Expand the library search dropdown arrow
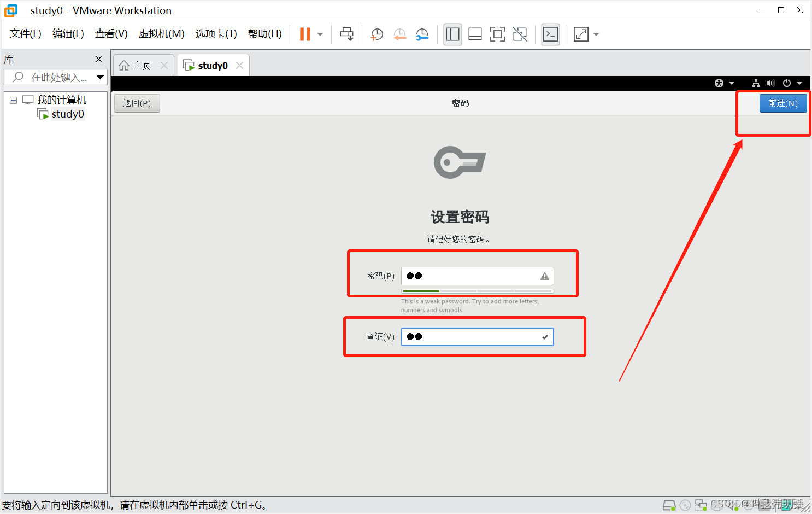The height and width of the screenshot is (514, 812). 101,77
